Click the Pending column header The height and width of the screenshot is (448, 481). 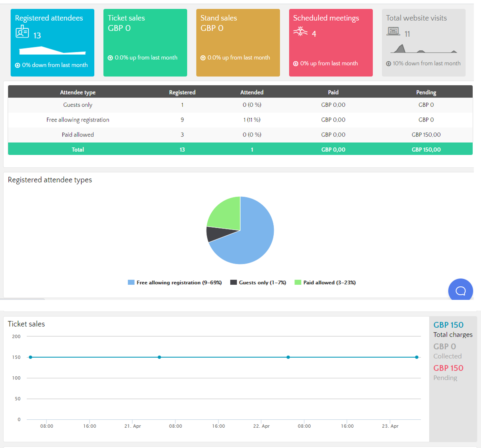point(426,92)
